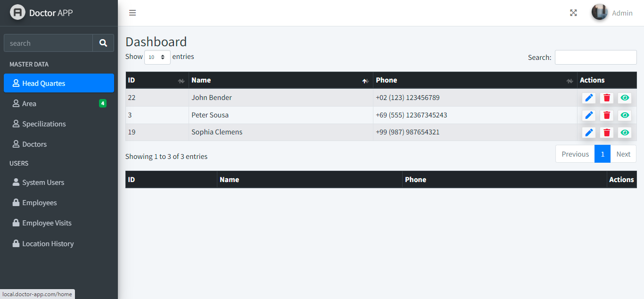Expand to fullscreen using the arrows icon
Screen dimensions: 644x299
coord(573,13)
